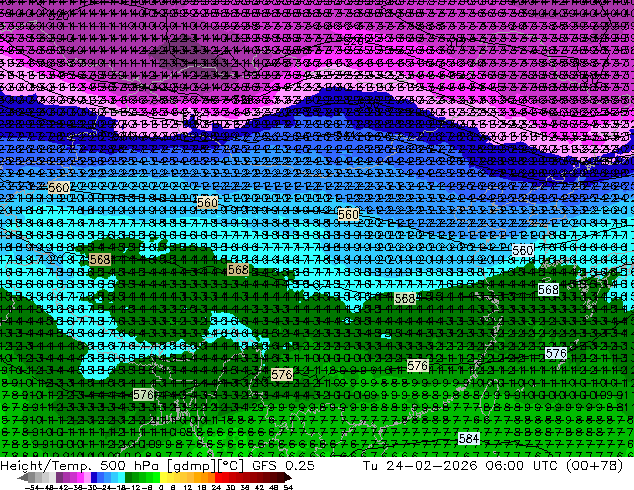The width and height of the screenshot is (634, 490).
Task: Click the '[gdmp]' unit label
Action: (192, 466)
